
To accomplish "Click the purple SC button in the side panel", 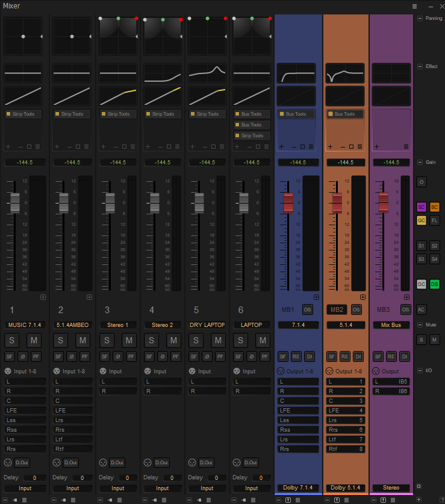I will coord(422,207).
